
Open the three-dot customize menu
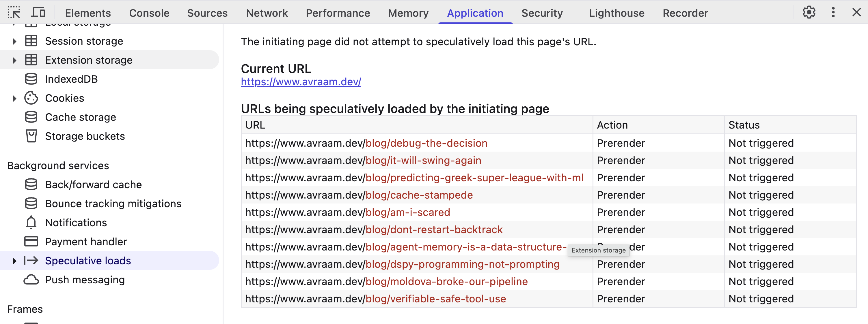click(x=833, y=12)
